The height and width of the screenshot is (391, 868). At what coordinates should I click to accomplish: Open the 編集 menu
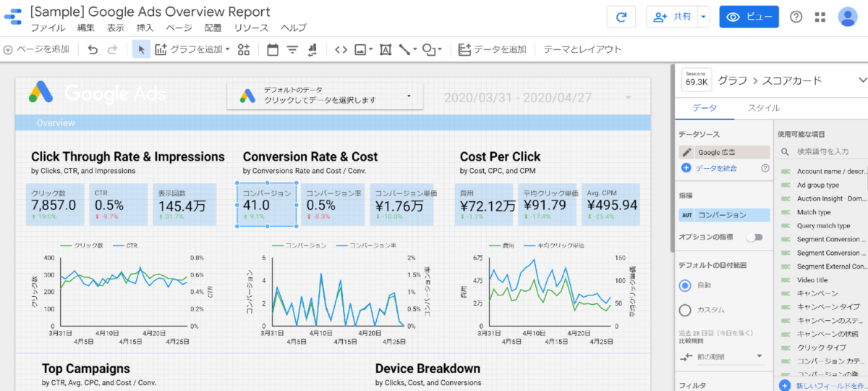click(85, 28)
